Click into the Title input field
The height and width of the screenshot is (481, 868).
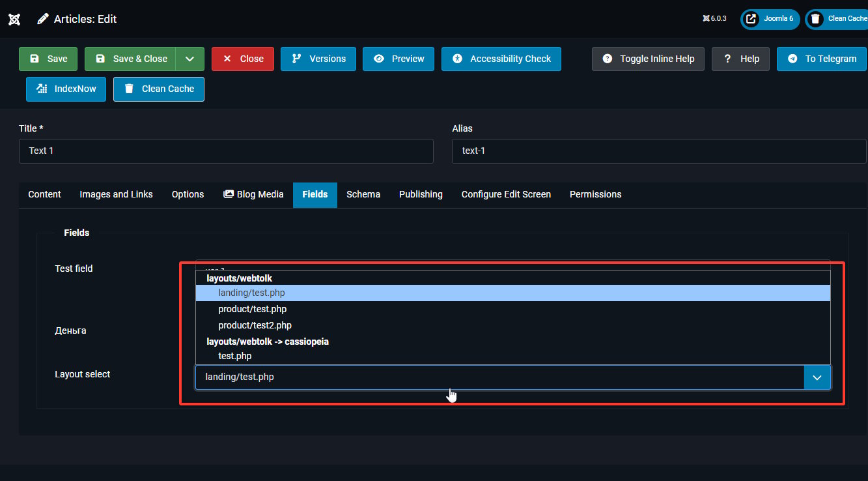click(226, 151)
